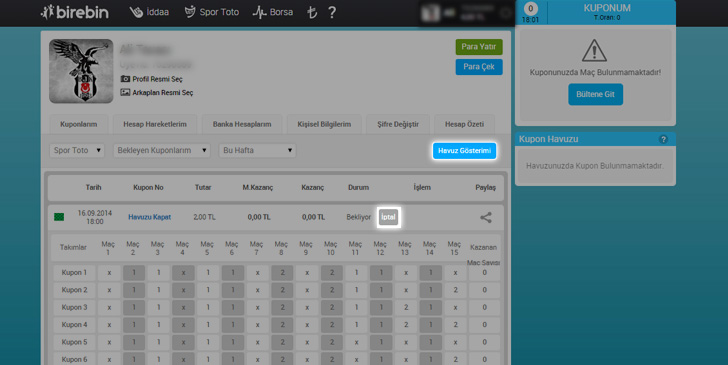The width and height of the screenshot is (728, 365).
Task: Click the Bekliyor status text
Action: click(x=358, y=217)
